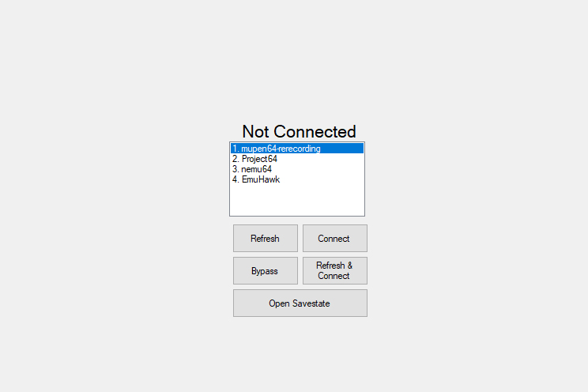This screenshot has height=392, width=588.
Task: Select Project64 from the emulator list
Action: point(297,159)
